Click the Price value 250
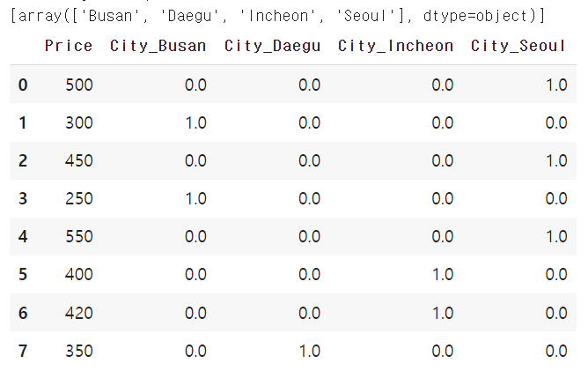This screenshot has width=588, height=378. click(x=79, y=198)
